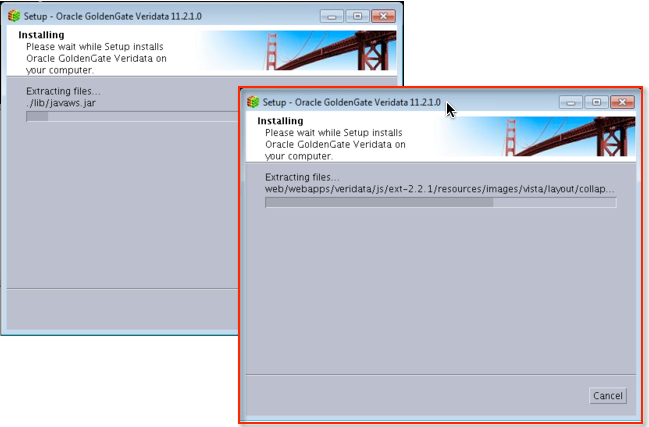Click the back window's extraction progress bar
This screenshot has width=649, height=427.
[132, 116]
